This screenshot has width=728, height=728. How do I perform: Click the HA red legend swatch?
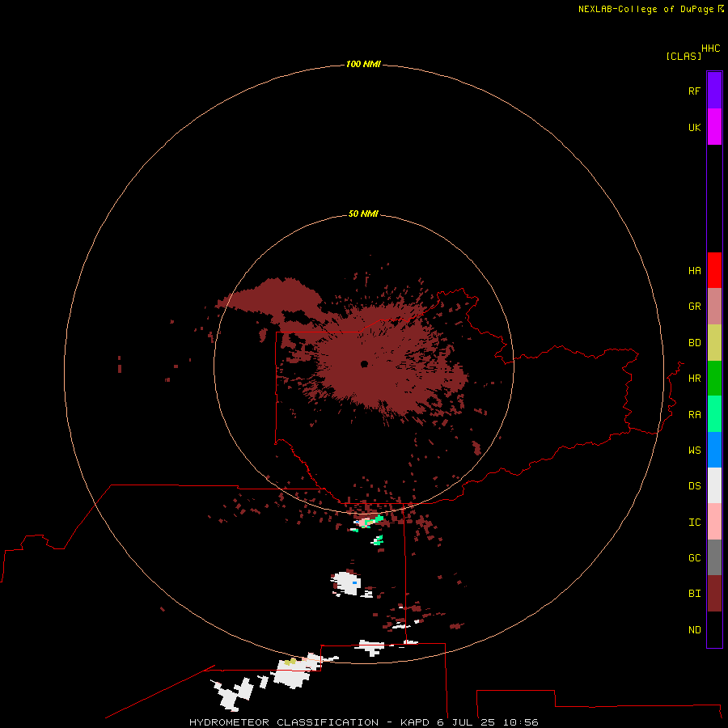(714, 270)
